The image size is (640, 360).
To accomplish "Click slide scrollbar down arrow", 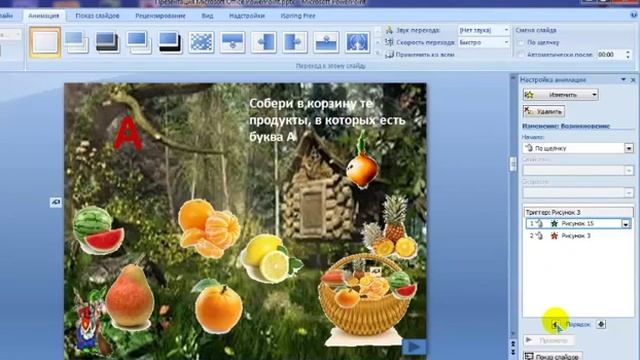I will click(513, 334).
